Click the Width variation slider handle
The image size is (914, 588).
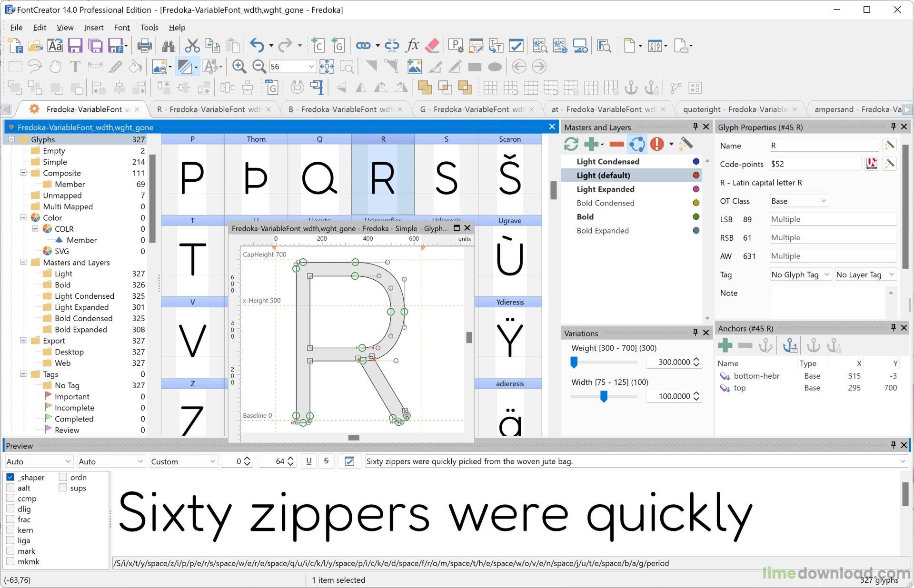(x=604, y=396)
